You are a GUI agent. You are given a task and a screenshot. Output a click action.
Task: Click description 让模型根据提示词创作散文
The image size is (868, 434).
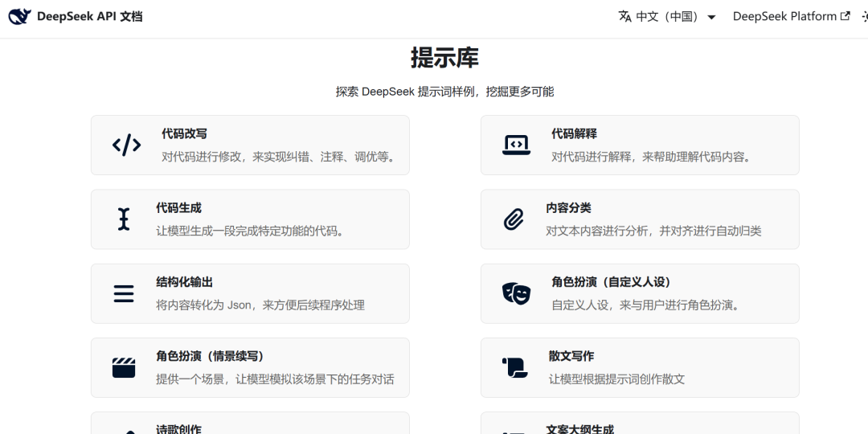click(x=616, y=379)
